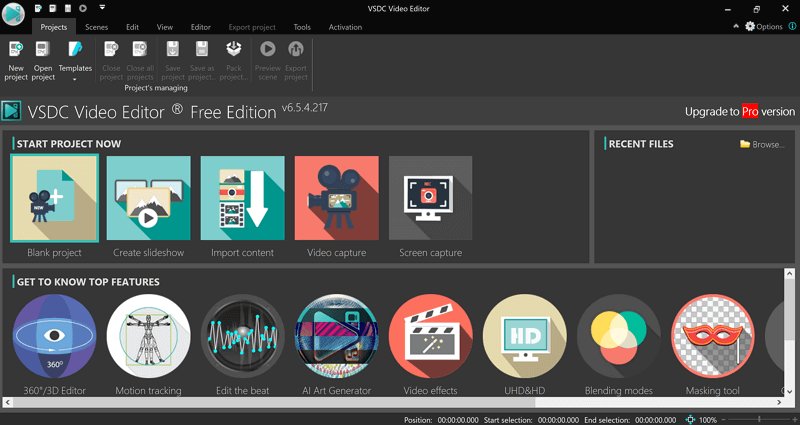Click the Browse... link in Recent Files
800x425 pixels.
point(762,144)
